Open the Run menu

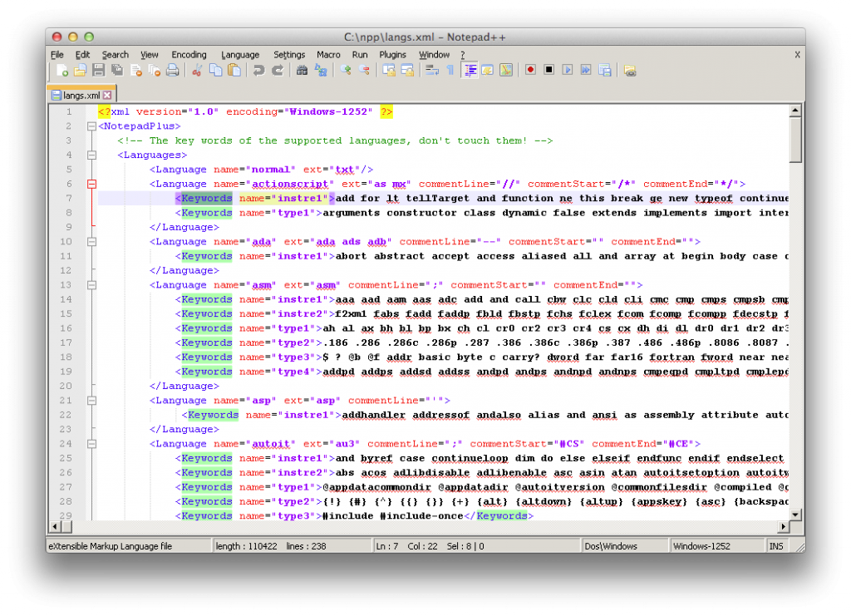[x=359, y=55]
